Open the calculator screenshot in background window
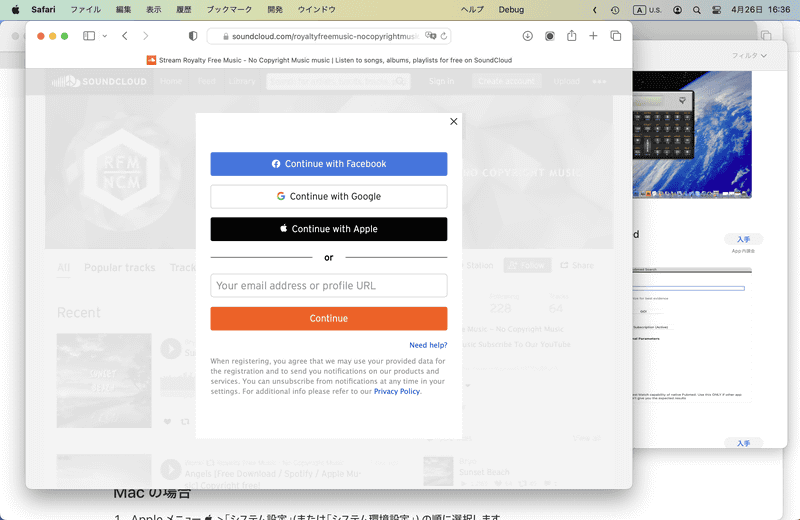Screen dimensions: 800x520 point(692,135)
